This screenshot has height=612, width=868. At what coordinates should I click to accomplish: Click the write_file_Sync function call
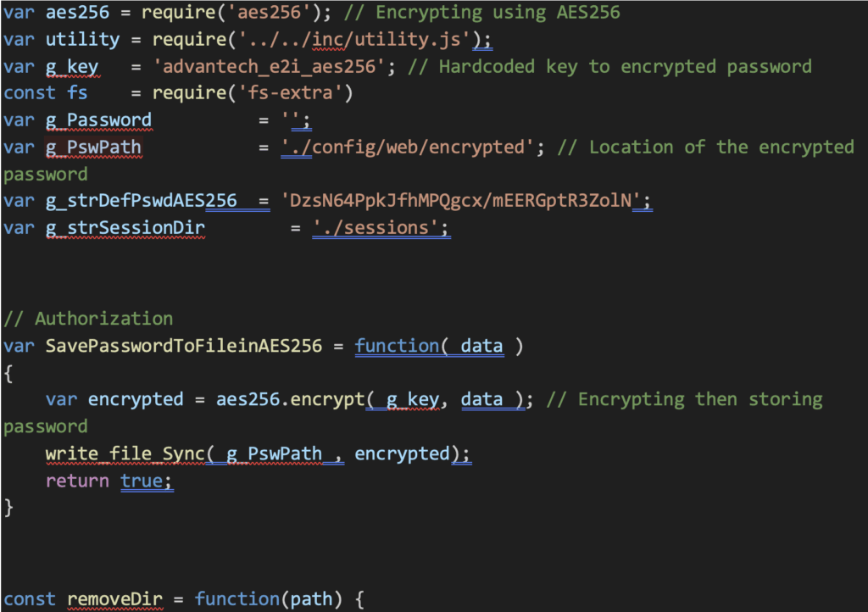(125, 453)
